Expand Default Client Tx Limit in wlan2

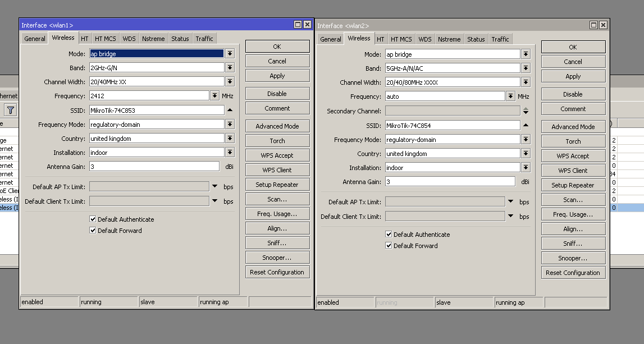point(510,216)
